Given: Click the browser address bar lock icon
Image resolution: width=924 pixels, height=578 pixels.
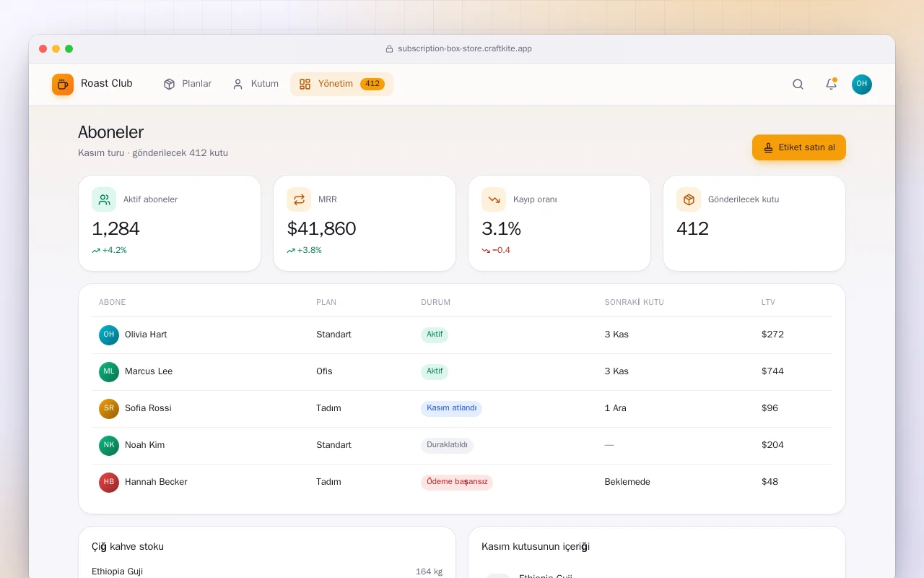Looking at the screenshot, I should tap(390, 49).
